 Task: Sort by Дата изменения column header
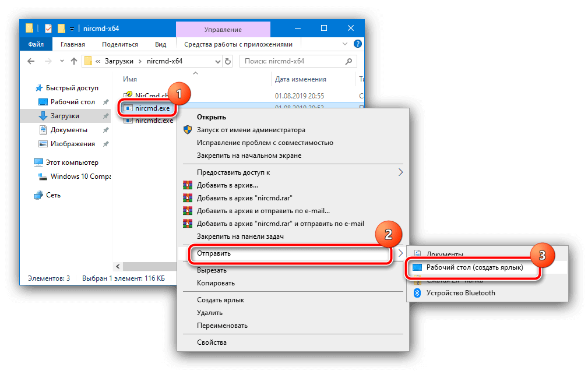[x=300, y=79]
